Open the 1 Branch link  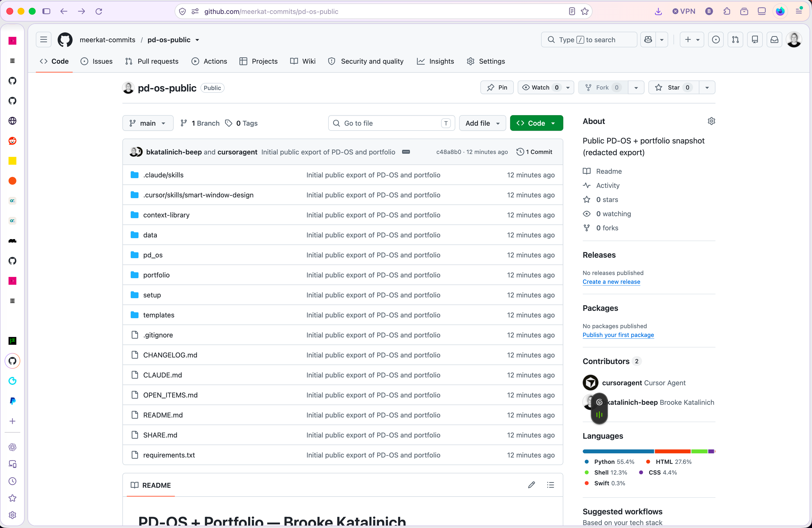(200, 123)
